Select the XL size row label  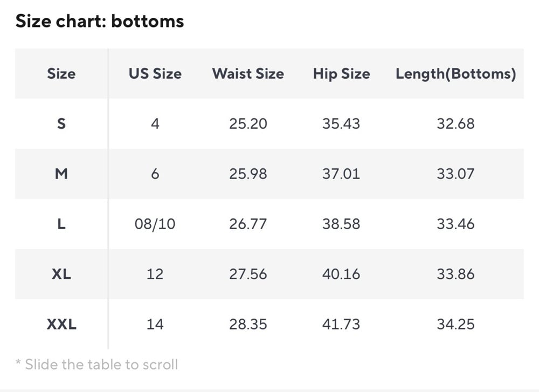coord(61,274)
